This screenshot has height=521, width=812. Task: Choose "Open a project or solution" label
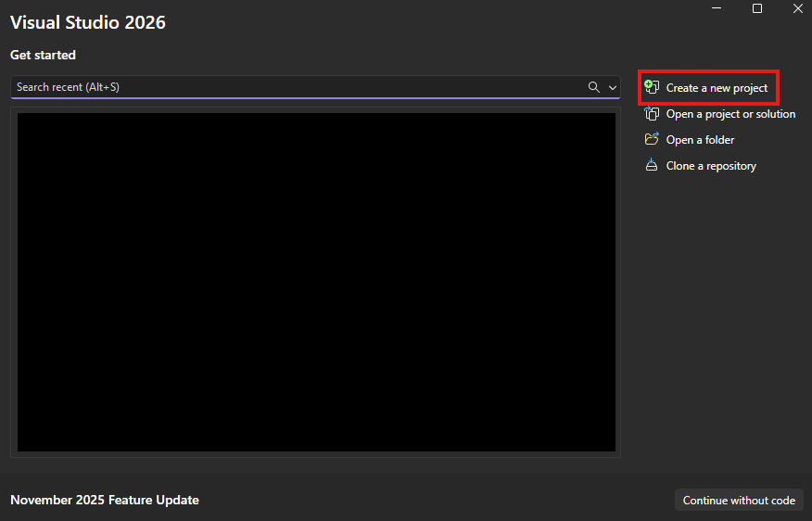tap(730, 114)
